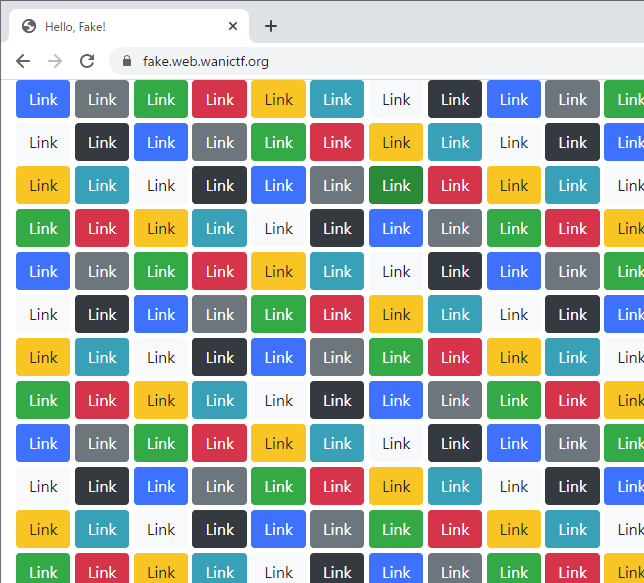644x583 pixels.
Task: Click the white Link in the top row
Action: [x=396, y=99]
